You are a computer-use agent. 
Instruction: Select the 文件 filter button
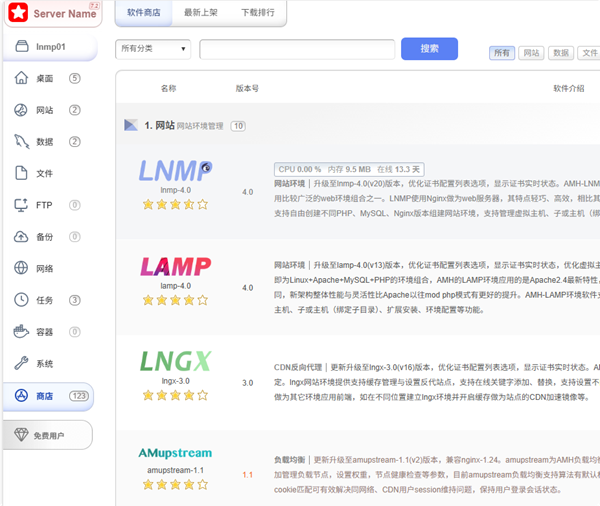coord(590,53)
